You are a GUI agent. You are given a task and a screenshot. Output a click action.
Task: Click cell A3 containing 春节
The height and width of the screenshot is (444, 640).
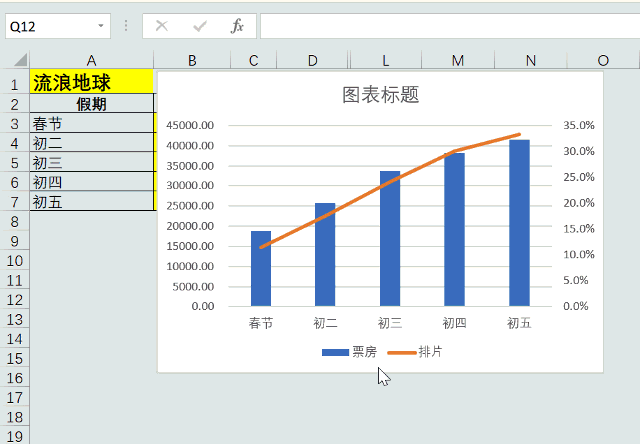click(91, 123)
